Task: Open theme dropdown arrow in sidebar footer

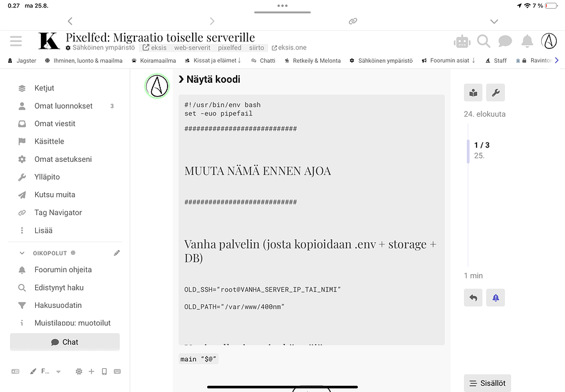Action: pyautogui.click(x=58, y=371)
